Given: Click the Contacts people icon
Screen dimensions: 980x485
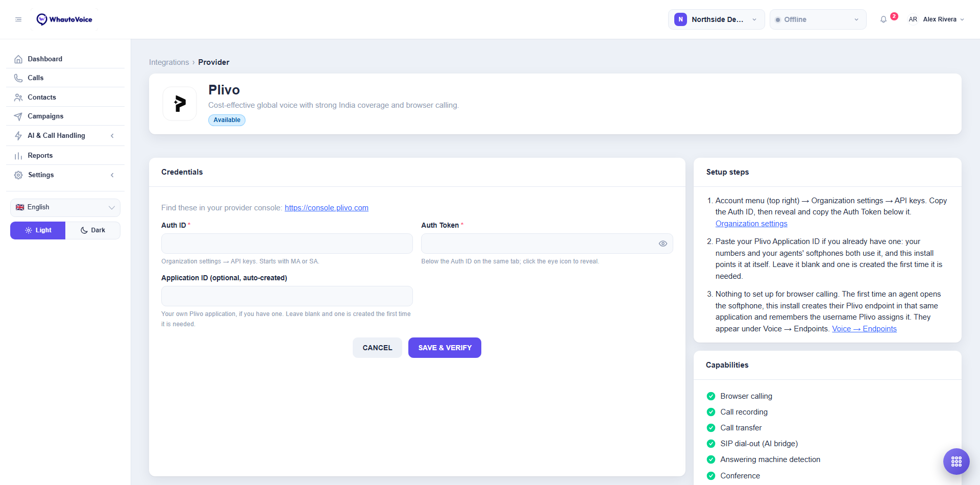Looking at the screenshot, I should coord(18,98).
